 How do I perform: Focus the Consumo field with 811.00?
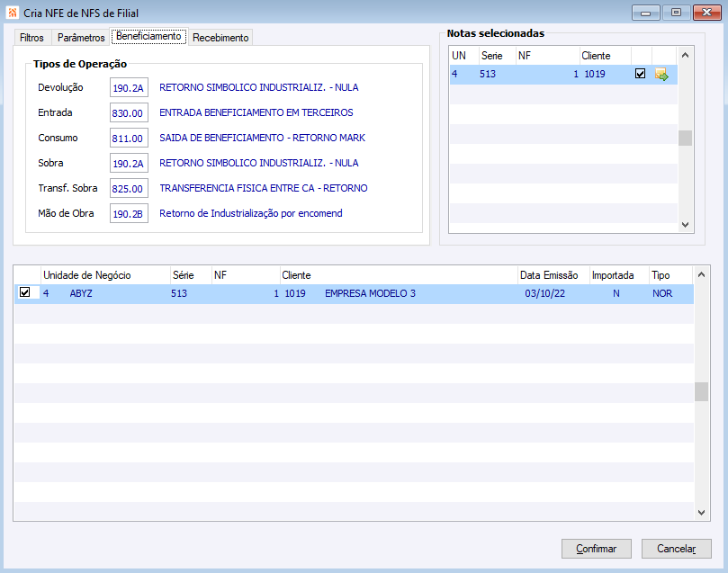click(x=129, y=138)
